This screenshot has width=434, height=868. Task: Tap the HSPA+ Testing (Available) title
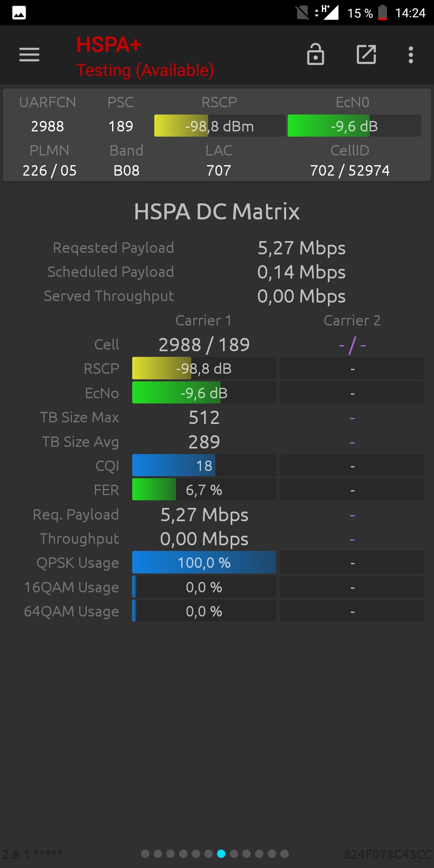(145, 57)
